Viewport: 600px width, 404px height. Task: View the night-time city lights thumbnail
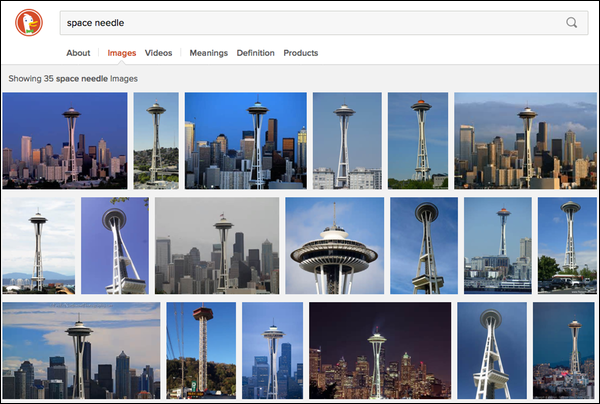379,352
